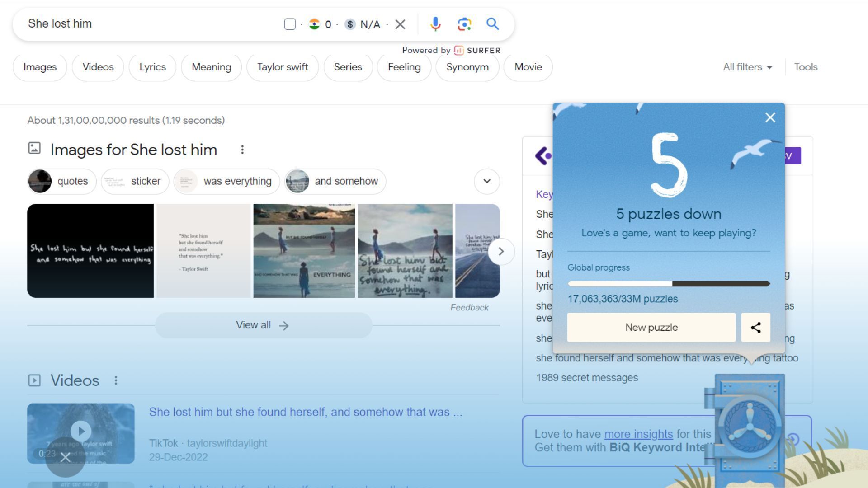The height and width of the screenshot is (488, 868).
Task: Select the Taylor swift filter chip
Action: (x=283, y=67)
